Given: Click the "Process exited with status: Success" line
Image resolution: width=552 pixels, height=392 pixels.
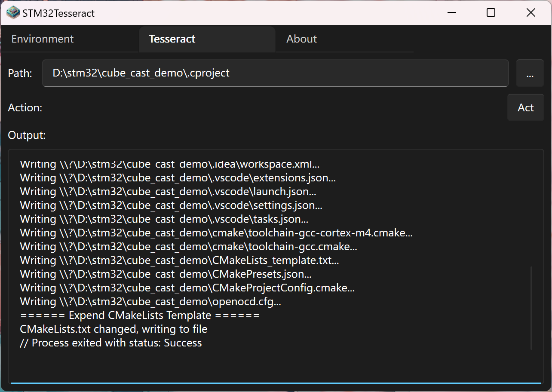Looking at the screenshot, I should [x=111, y=343].
